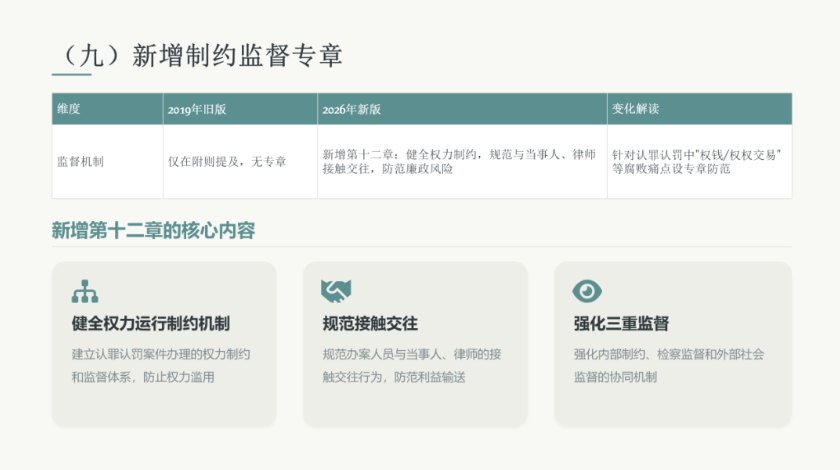Click the 变化解读 column header
This screenshot has width=840, height=470.
click(700, 109)
